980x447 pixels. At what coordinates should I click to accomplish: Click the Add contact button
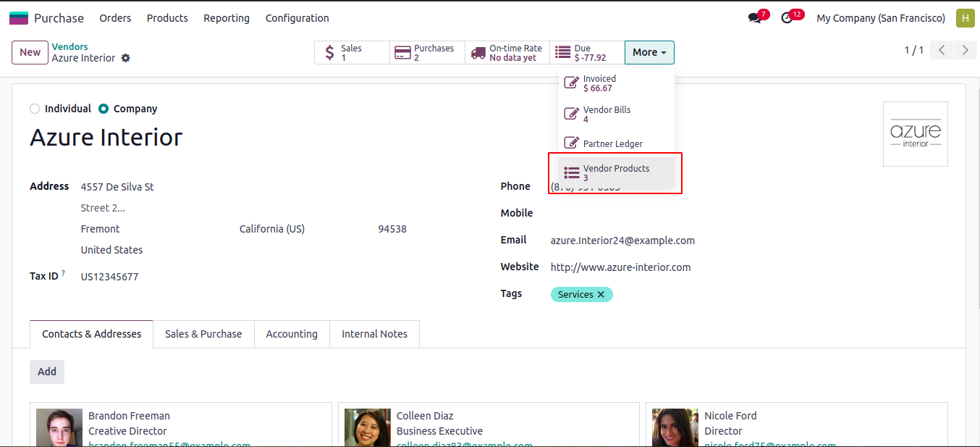(x=47, y=372)
